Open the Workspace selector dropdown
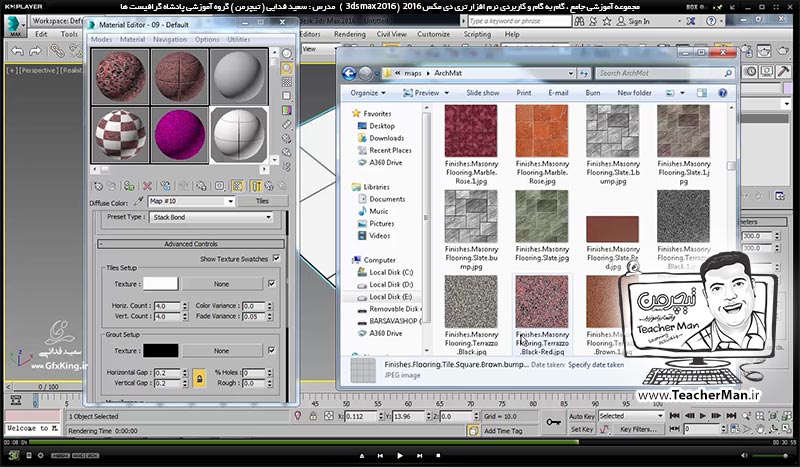The image size is (800, 467). [58, 21]
